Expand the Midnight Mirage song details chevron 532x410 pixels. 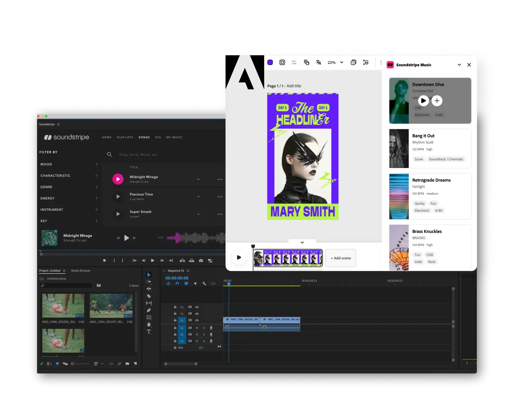coord(199,179)
